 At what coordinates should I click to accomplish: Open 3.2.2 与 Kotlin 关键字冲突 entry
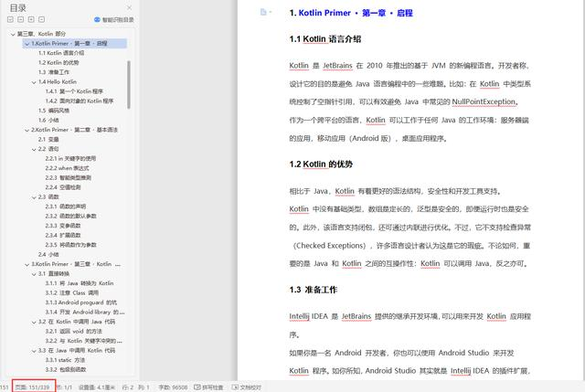point(83,341)
